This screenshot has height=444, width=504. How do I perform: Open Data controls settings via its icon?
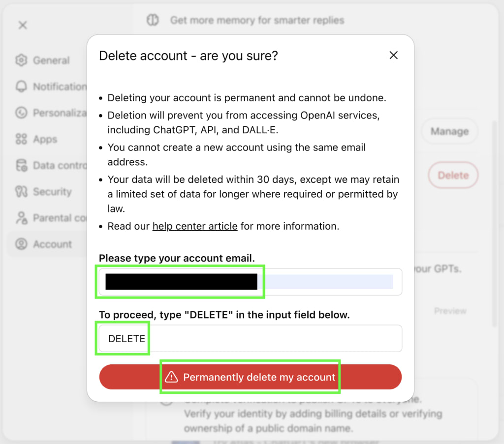(x=22, y=165)
